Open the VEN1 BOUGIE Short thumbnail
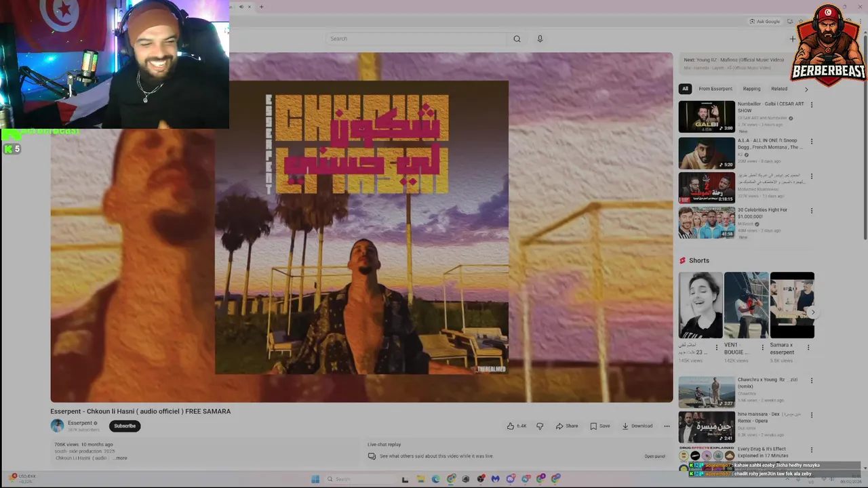The height and width of the screenshot is (488, 868). point(746,305)
